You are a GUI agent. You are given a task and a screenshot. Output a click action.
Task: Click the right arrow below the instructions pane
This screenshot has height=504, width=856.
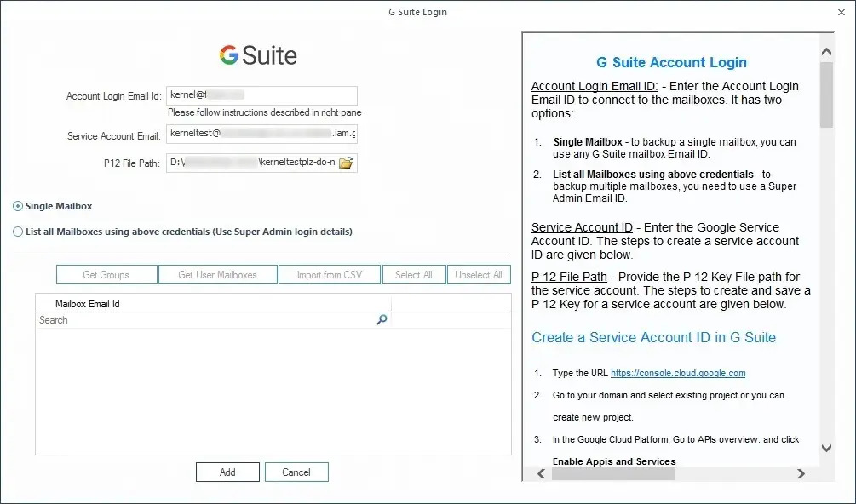(801, 474)
